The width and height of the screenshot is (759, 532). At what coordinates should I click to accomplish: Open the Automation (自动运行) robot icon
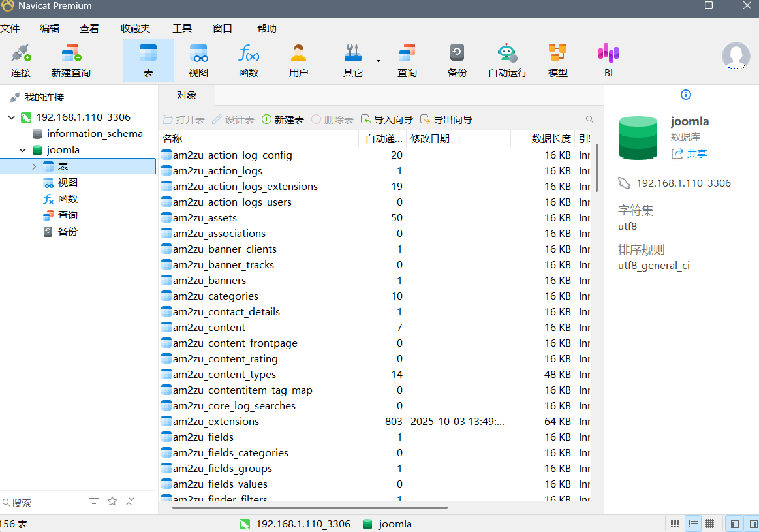[x=507, y=61]
